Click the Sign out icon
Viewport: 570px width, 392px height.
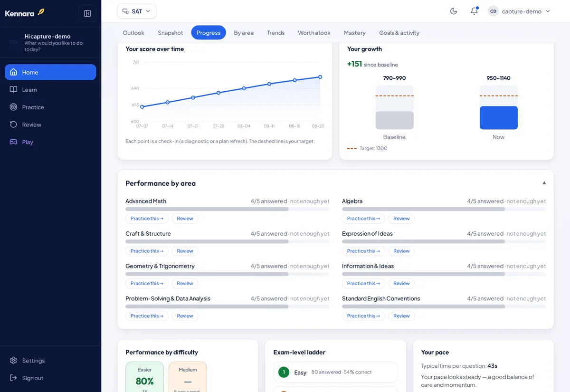coord(13,378)
